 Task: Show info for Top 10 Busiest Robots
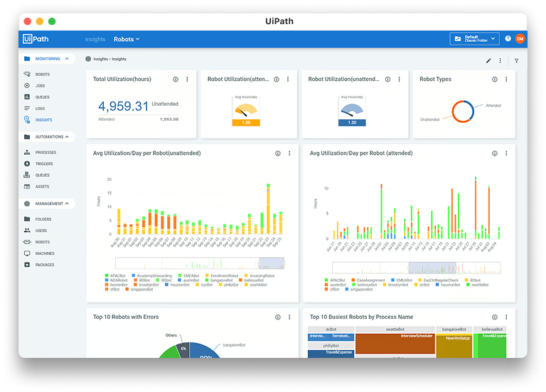click(x=495, y=317)
